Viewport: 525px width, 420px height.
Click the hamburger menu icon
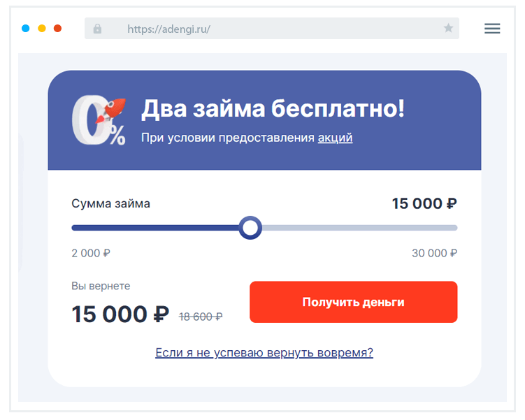pos(492,29)
